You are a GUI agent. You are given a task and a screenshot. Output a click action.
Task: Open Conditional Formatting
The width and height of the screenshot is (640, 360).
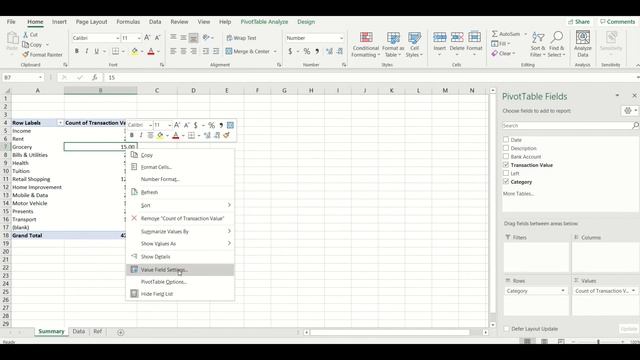point(366,45)
